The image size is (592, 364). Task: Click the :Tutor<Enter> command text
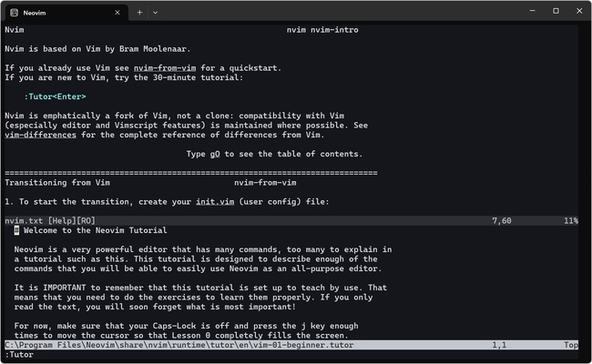pyautogui.click(x=55, y=97)
